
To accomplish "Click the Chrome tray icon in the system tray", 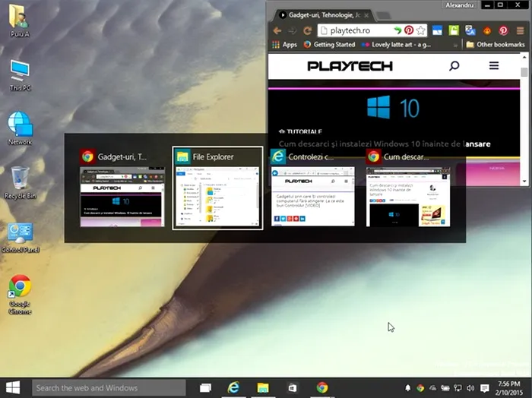I will click(420, 388).
